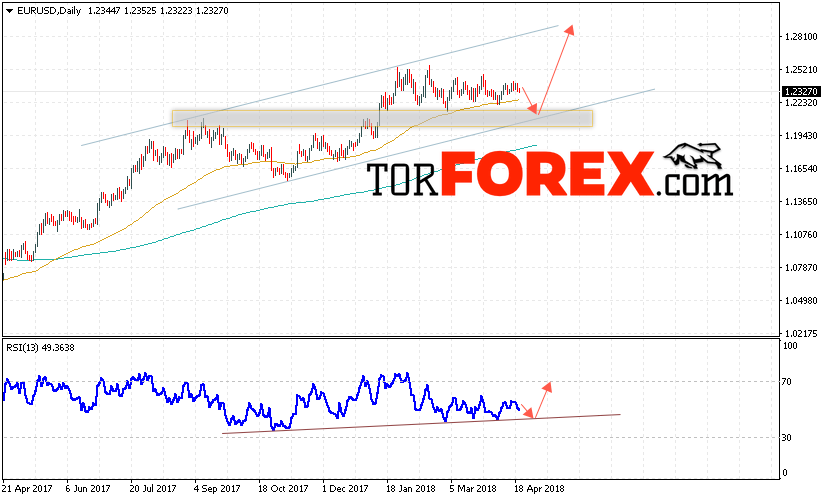Click the 1 Dec 2017 date label

[345, 488]
